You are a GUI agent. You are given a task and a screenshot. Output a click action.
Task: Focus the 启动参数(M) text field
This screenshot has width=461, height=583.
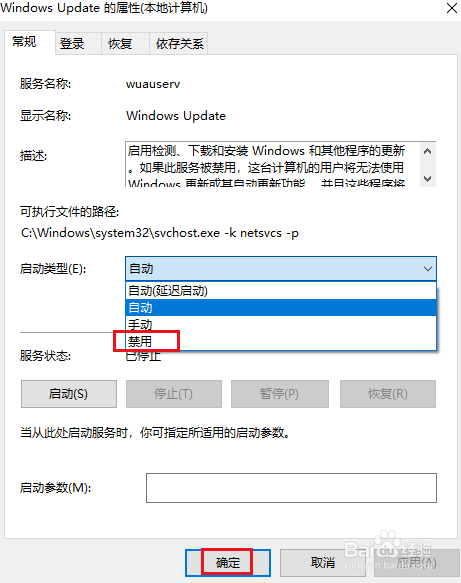tap(291, 488)
